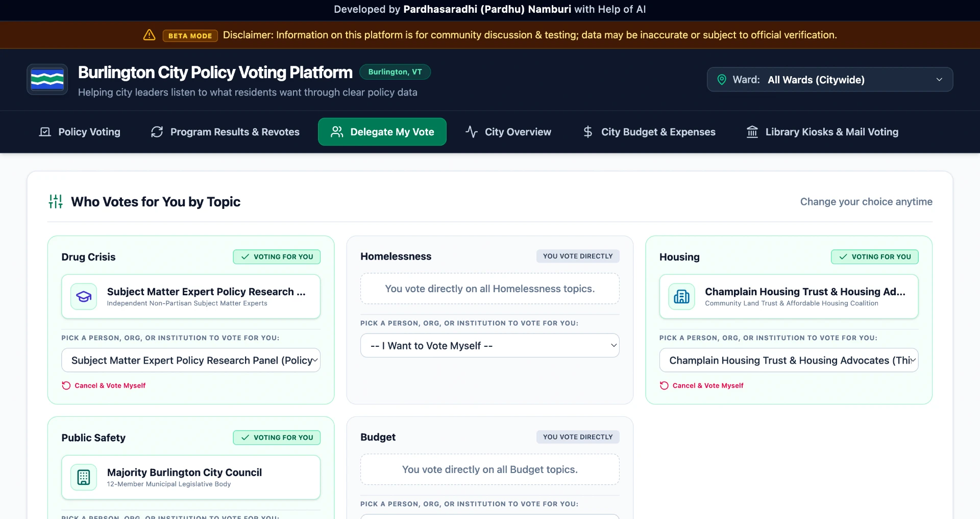This screenshot has height=519, width=980.
Task: Click the undo arrow icon under Drug Crisis
Action: click(66, 386)
